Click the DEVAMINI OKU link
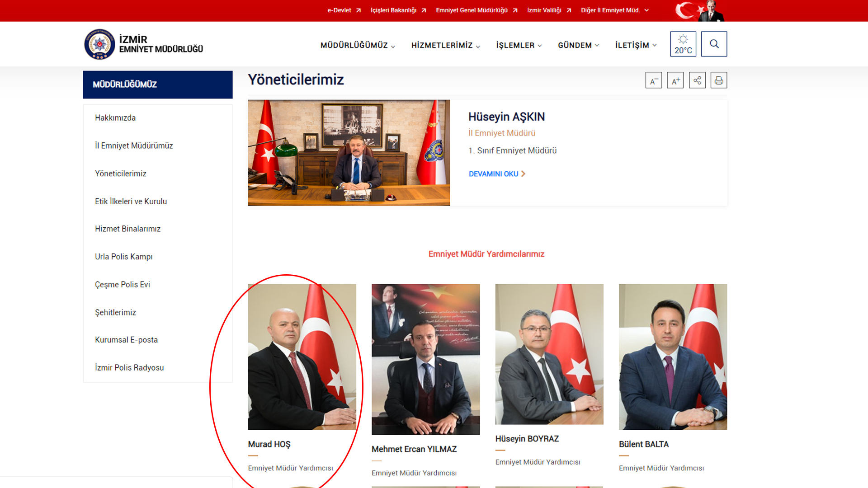 click(496, 174)
